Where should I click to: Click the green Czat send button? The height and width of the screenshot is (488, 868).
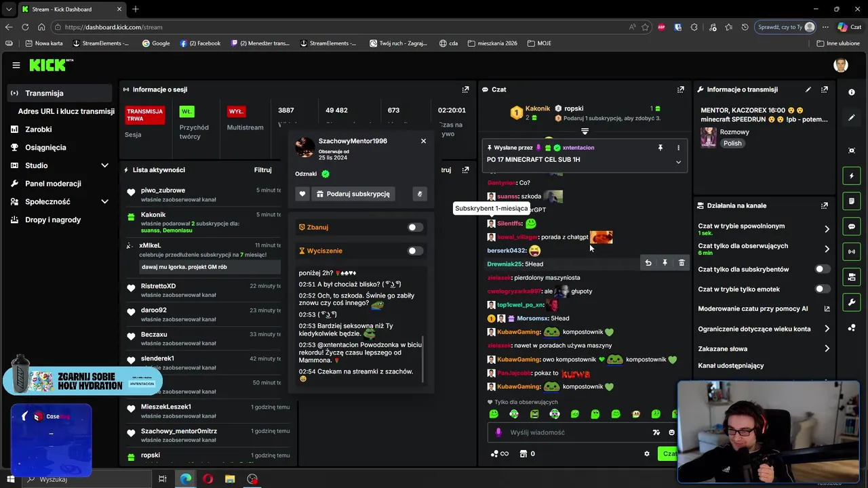[669, 453]
